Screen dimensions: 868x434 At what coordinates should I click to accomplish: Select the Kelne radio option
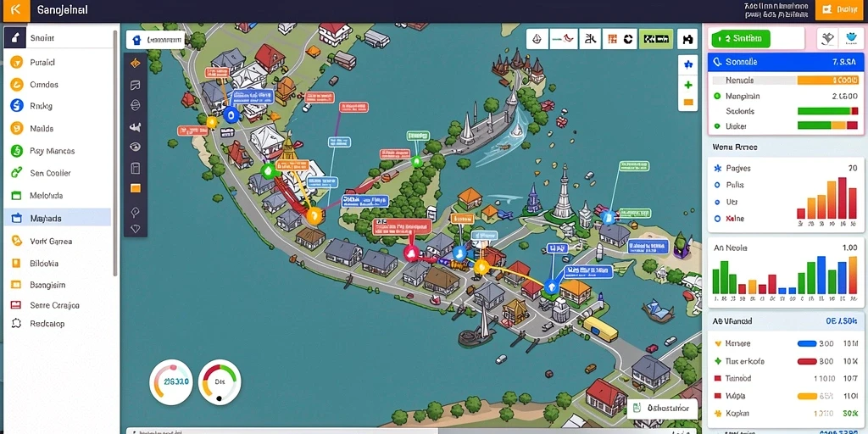[718, 219]
